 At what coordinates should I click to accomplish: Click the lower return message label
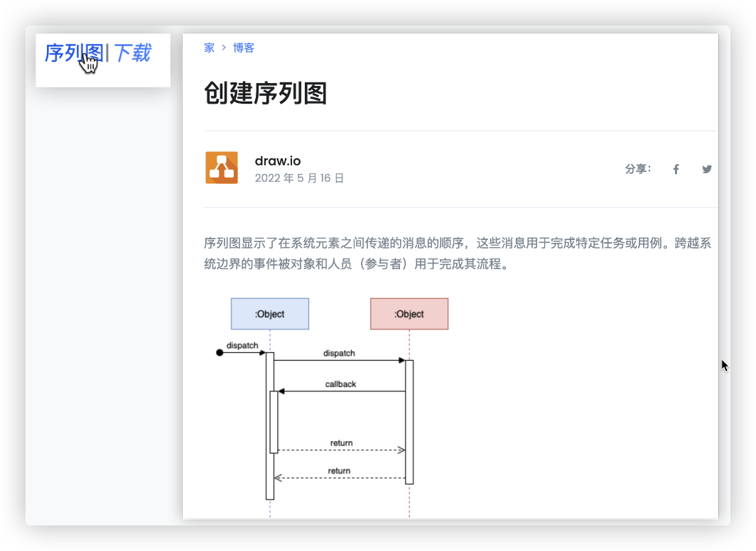(x=339, y=471)
